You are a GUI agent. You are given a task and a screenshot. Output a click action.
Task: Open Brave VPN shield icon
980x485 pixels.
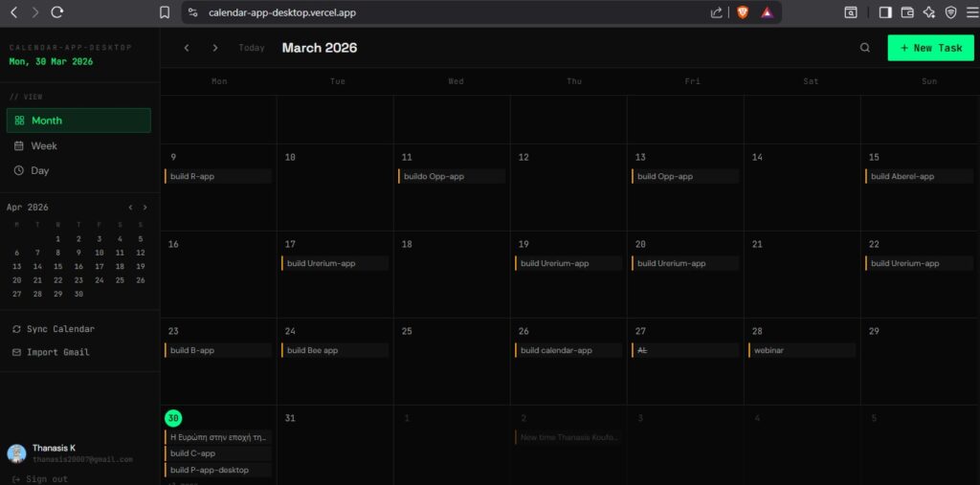tap(950, 12)
